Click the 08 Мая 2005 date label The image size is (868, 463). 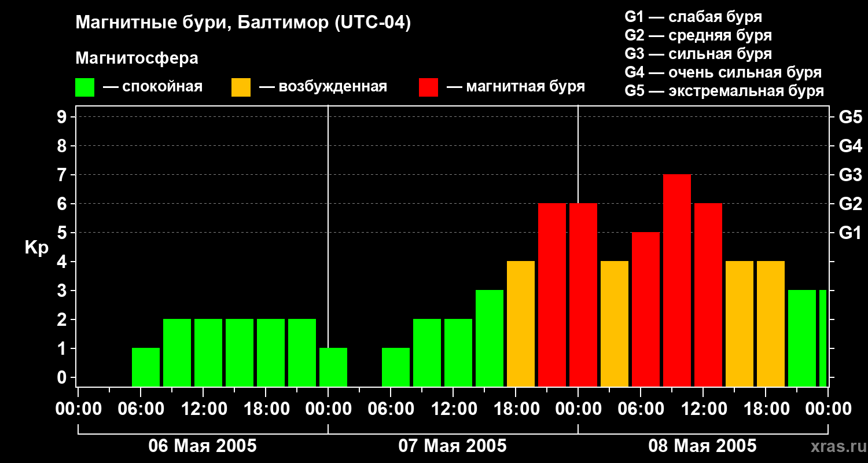(703, 446)
